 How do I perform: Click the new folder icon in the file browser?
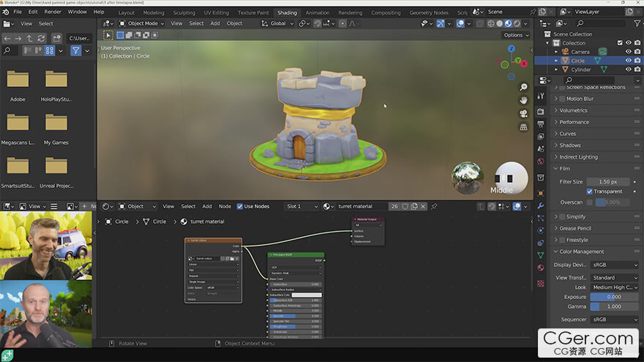(56, 38)
